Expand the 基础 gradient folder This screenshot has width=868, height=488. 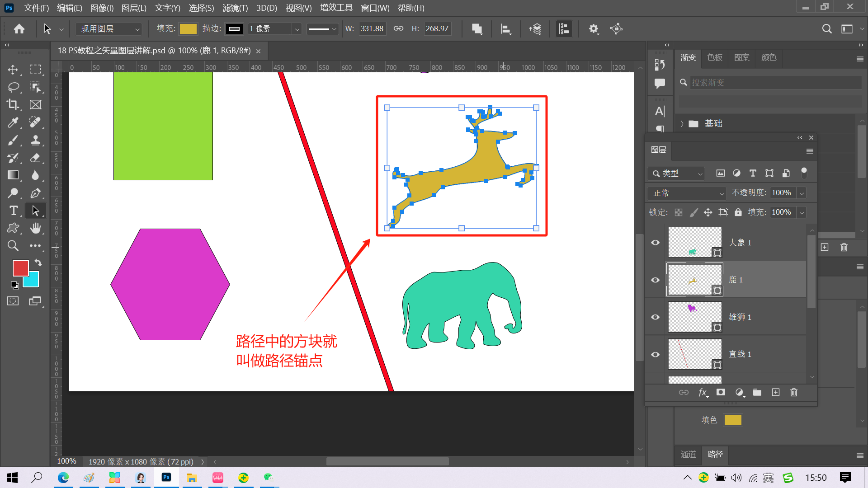(x=682, y=124)
